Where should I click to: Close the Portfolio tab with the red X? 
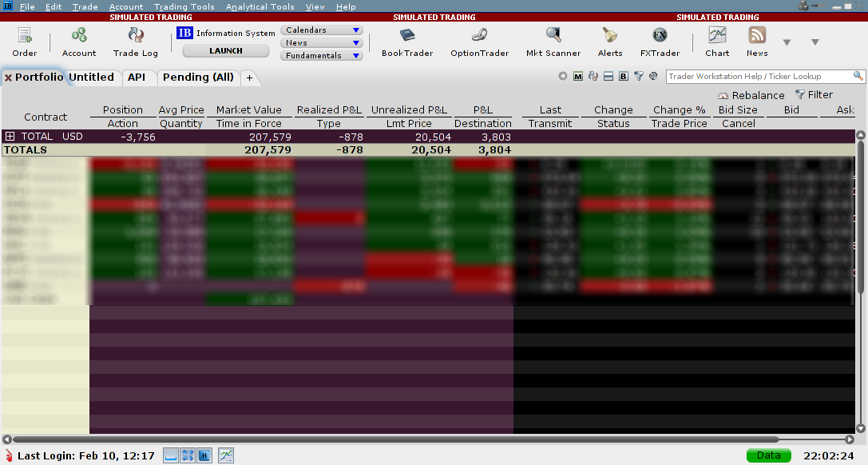click(8, 78)
